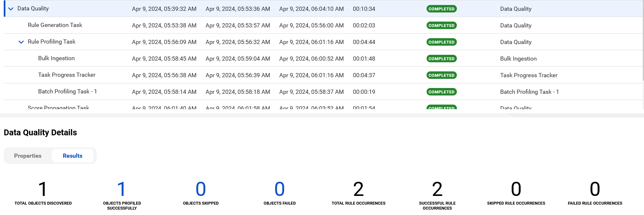Viewport: 644px width, 215px height.
Task: Open the Objects Failed count link
Action: 280,189
